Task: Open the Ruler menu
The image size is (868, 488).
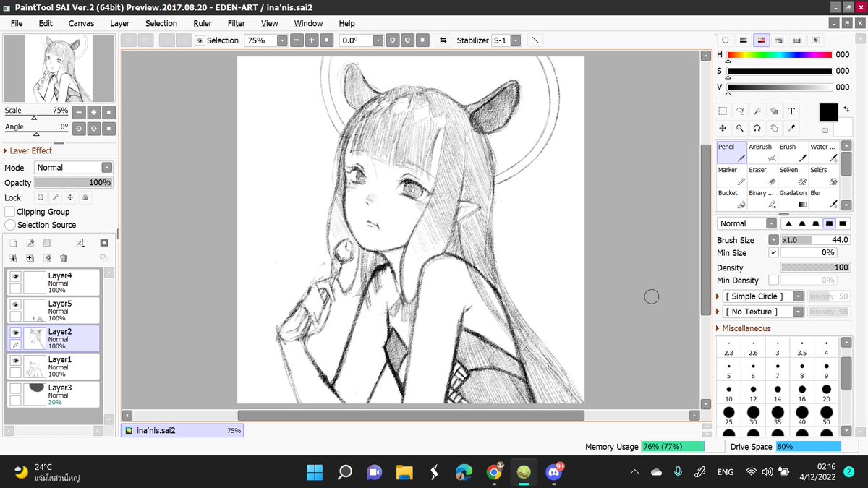Action: tap(203, 23)
